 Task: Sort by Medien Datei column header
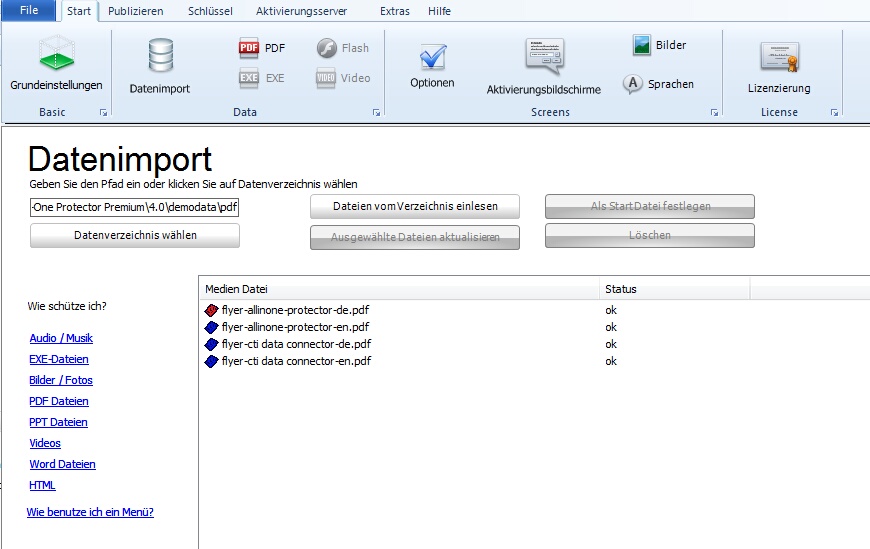click(399, 289)
